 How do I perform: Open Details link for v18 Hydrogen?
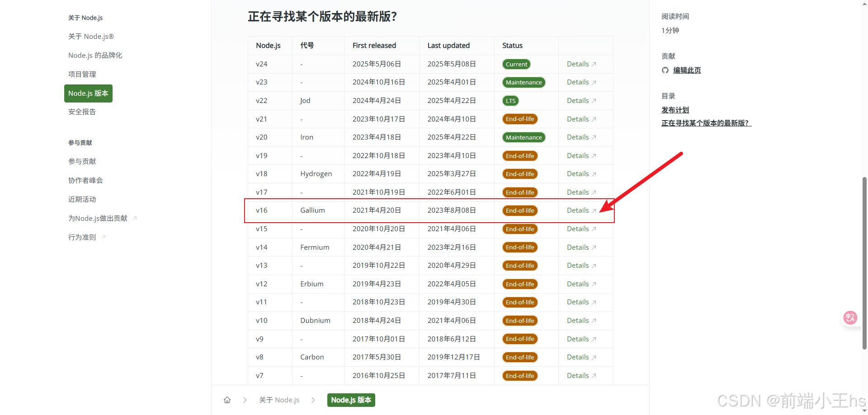click(x=581, y=174)
